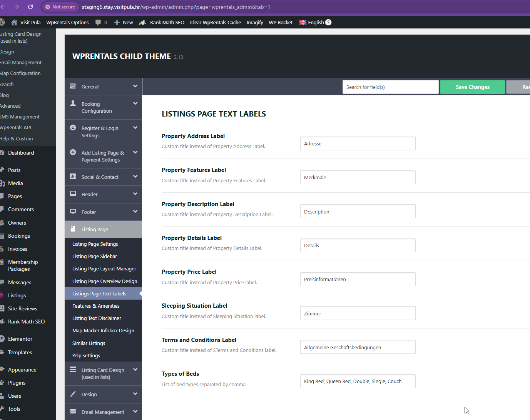The image size is (530, 420).
Task: Expand the Email Management chevron
Action: tap(135, 411)
